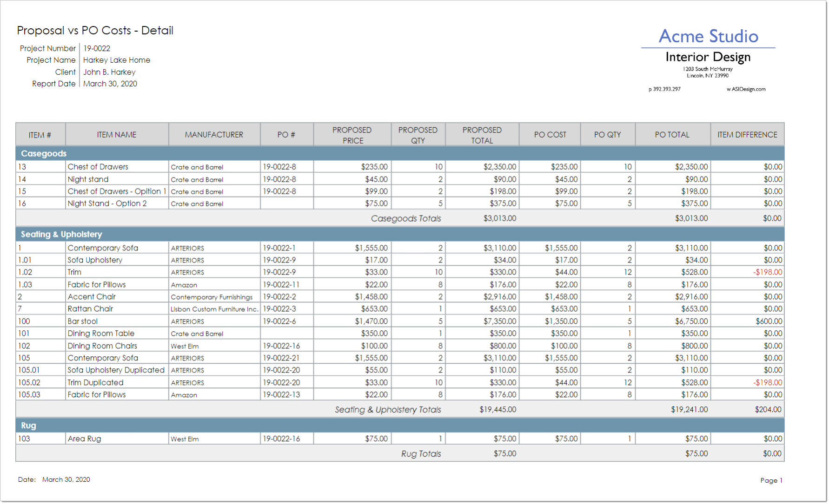
Task: Select Sofa Upholstery Duplicated cell
Action: click(x=117, y=370)
